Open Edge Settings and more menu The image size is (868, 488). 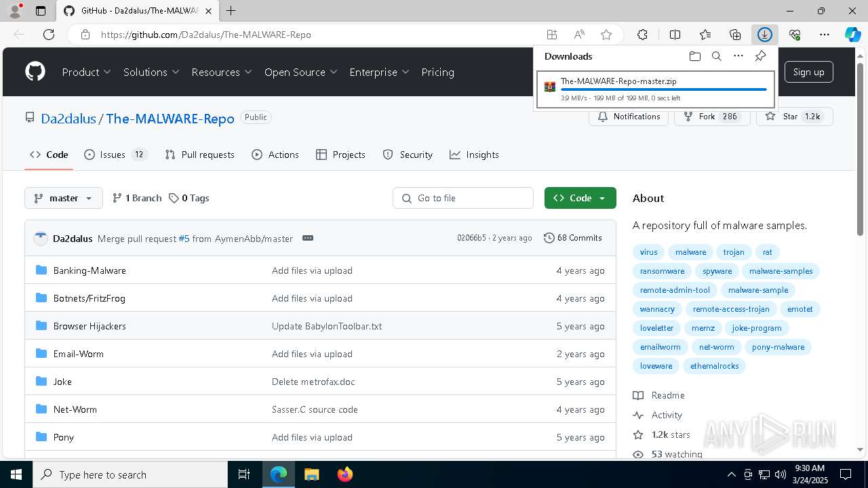coord(825,35)
